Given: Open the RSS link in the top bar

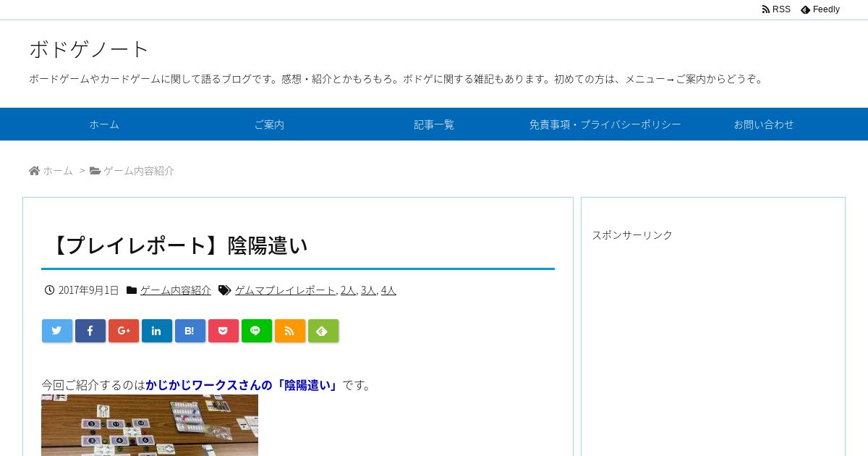Looking at the screenshot, I should coord(776,9).
